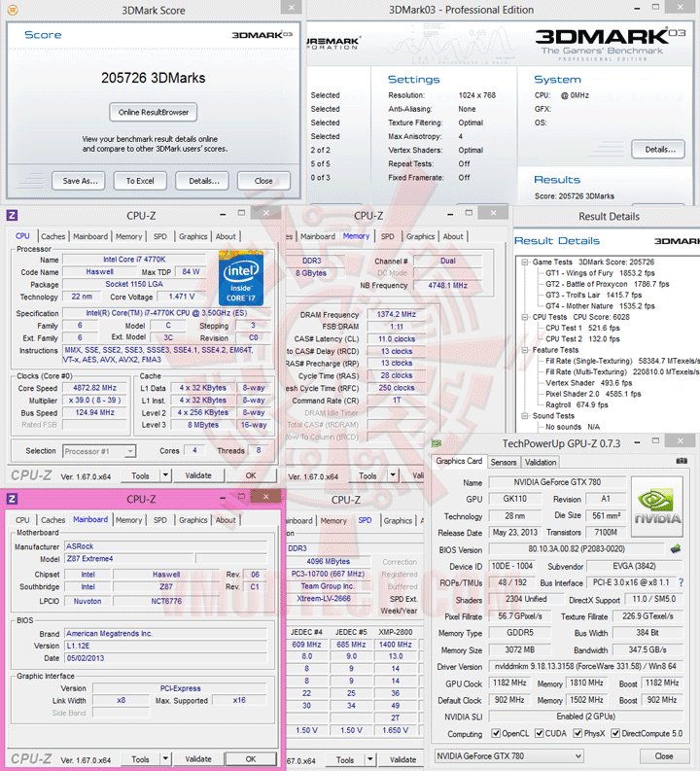Viewport: 700px width, 771px height.
Task: Click OK in the CPU-Z Mainboard window
Action: [x=251, y=758]
